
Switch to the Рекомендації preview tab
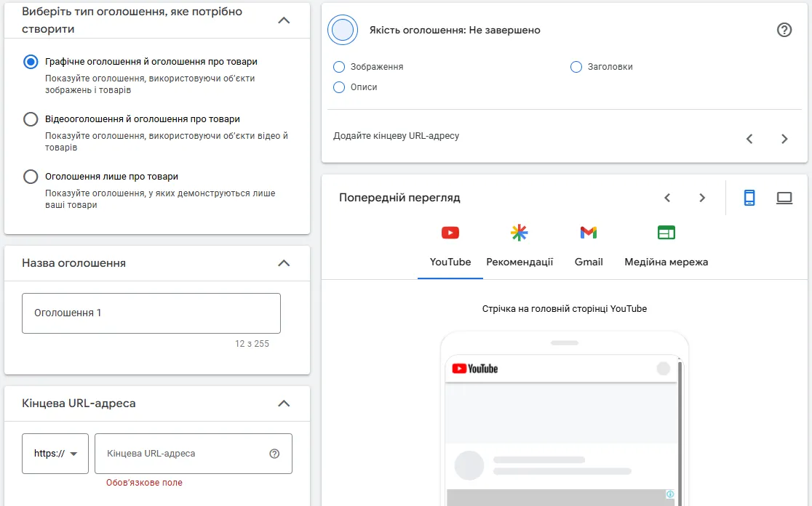[520, 249]
